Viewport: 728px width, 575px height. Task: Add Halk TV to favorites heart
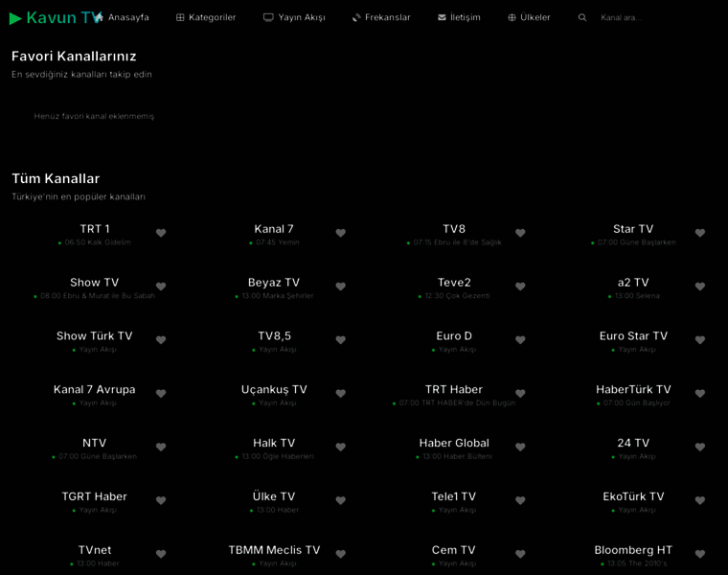[341, 447]
